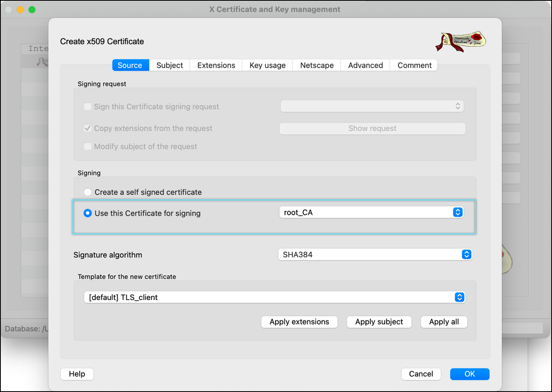Open the signing request selection dropdown

[372, 106]
